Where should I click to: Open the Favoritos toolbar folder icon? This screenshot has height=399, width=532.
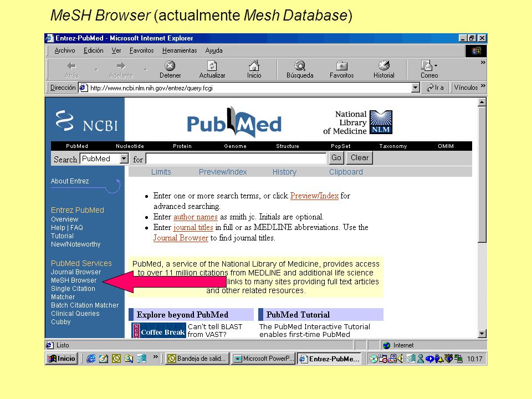click(x=342, y=65)
